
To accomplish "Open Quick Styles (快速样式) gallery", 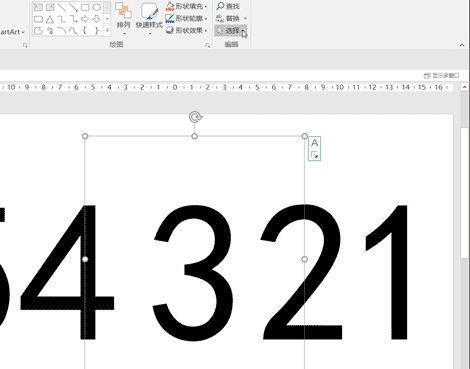I will [x=149, y=19].
